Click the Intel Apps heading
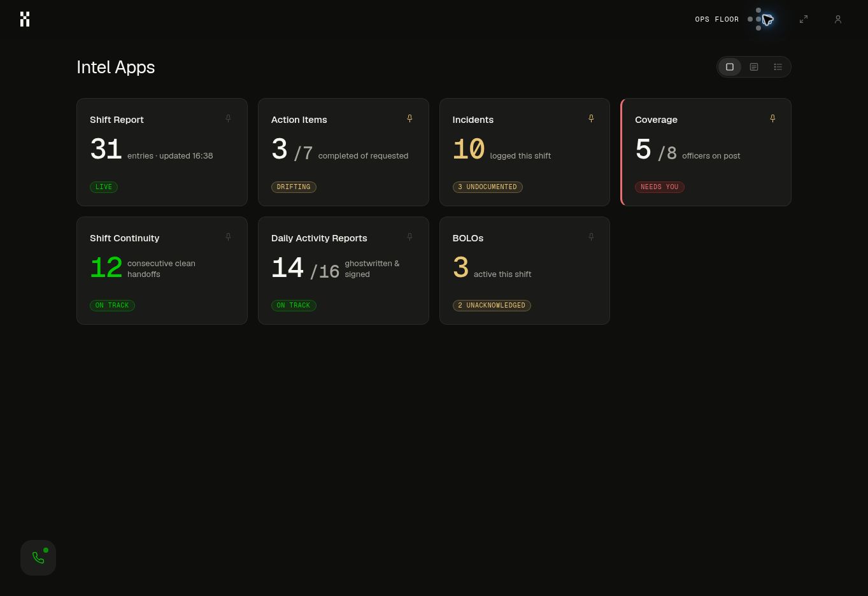Image resolution: width=868 pixels, height=596 pixels. pos(115,67)
